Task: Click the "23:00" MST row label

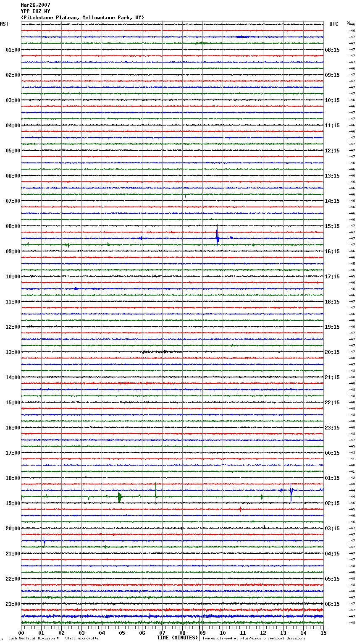Action: [x=13, y=604]
